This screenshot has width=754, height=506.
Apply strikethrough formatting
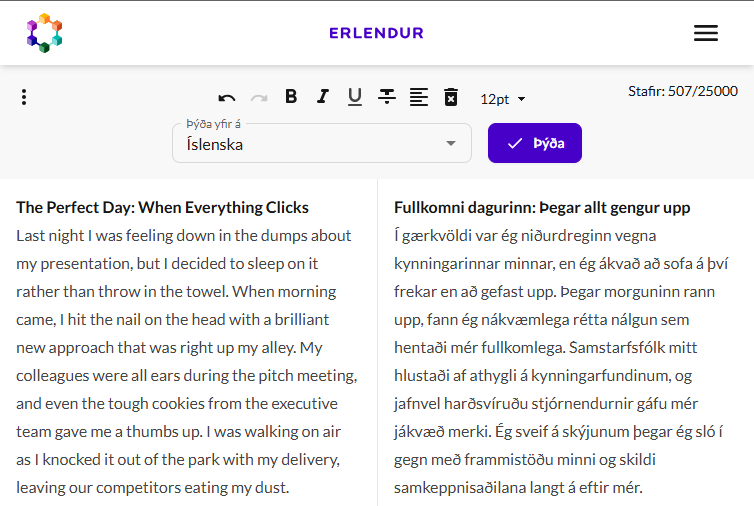pos(387,97)
